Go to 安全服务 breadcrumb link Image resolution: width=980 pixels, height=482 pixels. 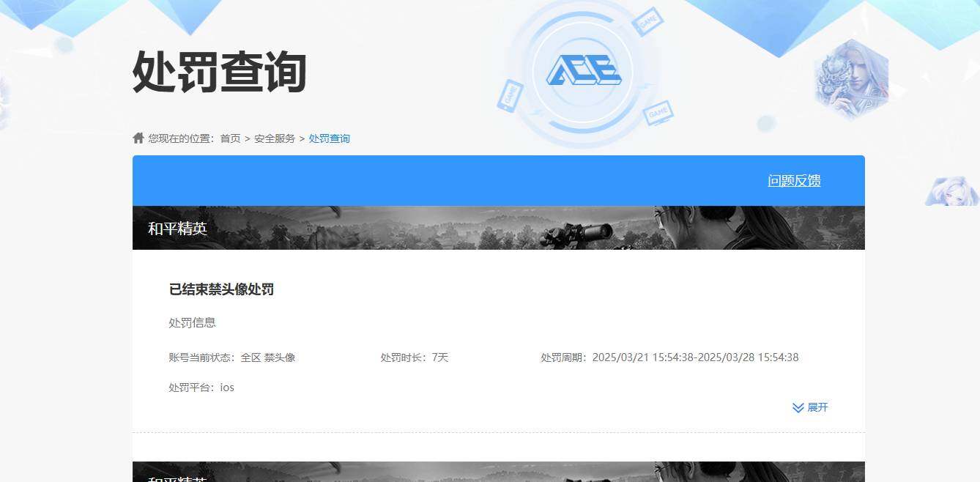275,138
